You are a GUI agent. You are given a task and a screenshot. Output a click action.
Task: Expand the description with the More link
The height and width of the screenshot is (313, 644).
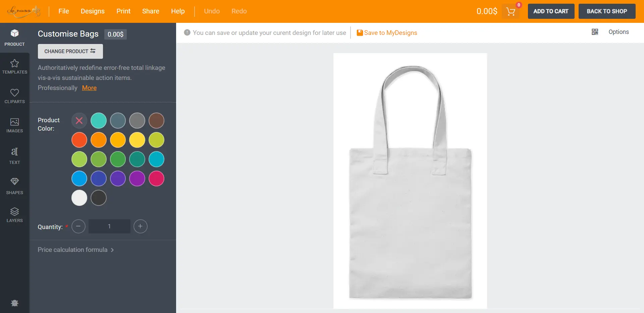pos(89,88)
